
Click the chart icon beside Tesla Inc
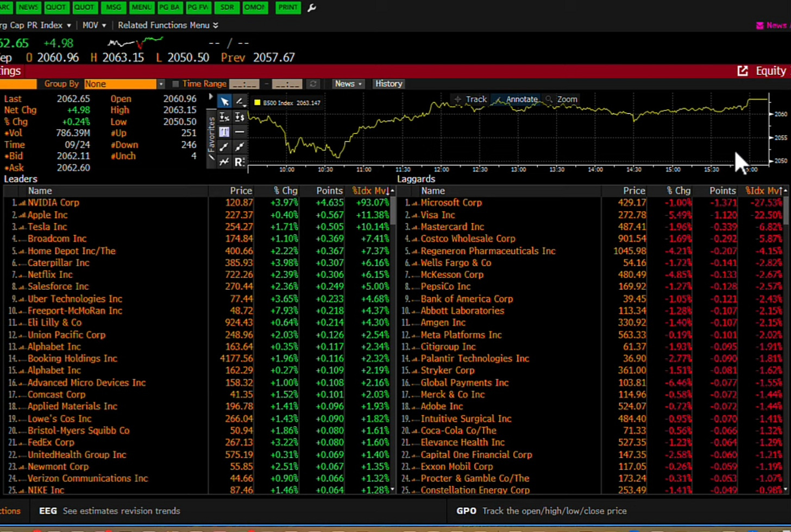point(22,227)
